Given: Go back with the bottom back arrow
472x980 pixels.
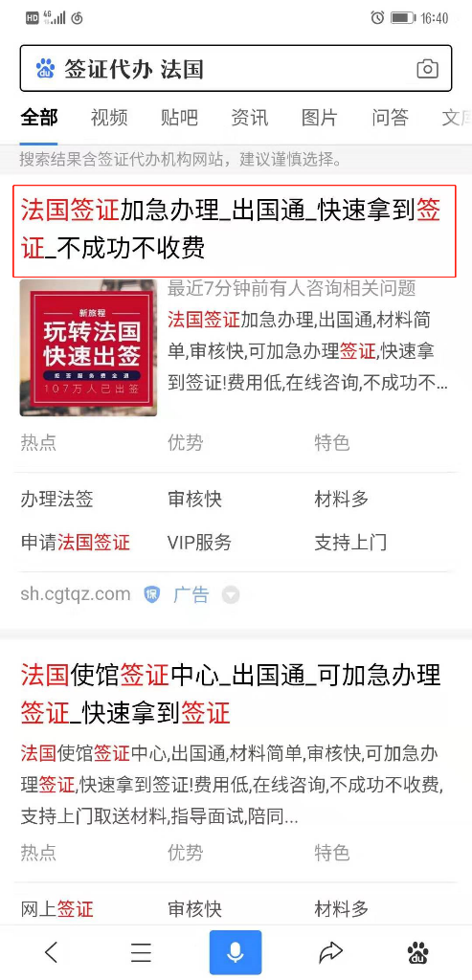Looking at the screenshot, I should [x=53, y=952].
